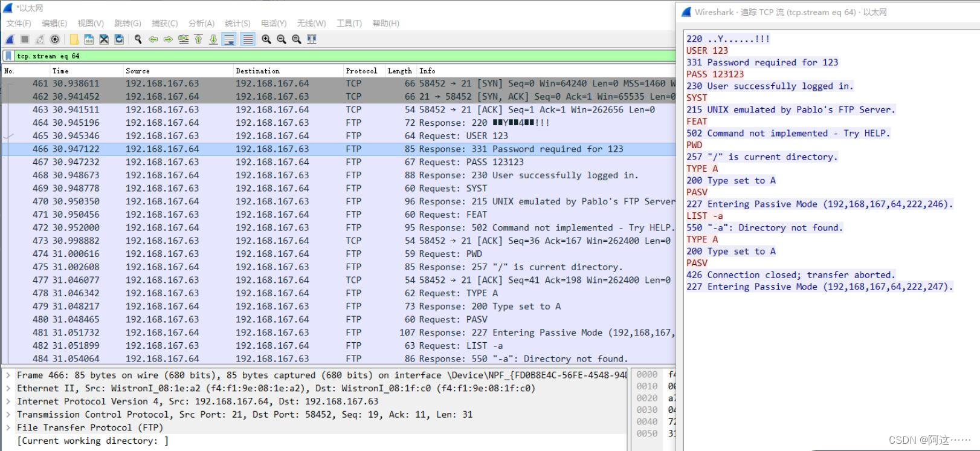Reset text to normal size
The width and height of the screenshot is (980, 451).
point(297,39)
